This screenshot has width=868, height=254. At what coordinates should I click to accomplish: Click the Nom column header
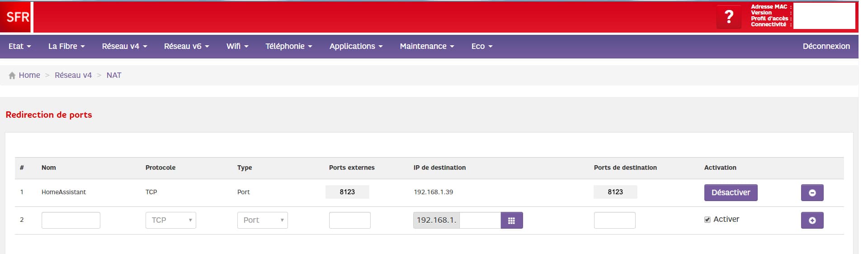tap(49, 168)
